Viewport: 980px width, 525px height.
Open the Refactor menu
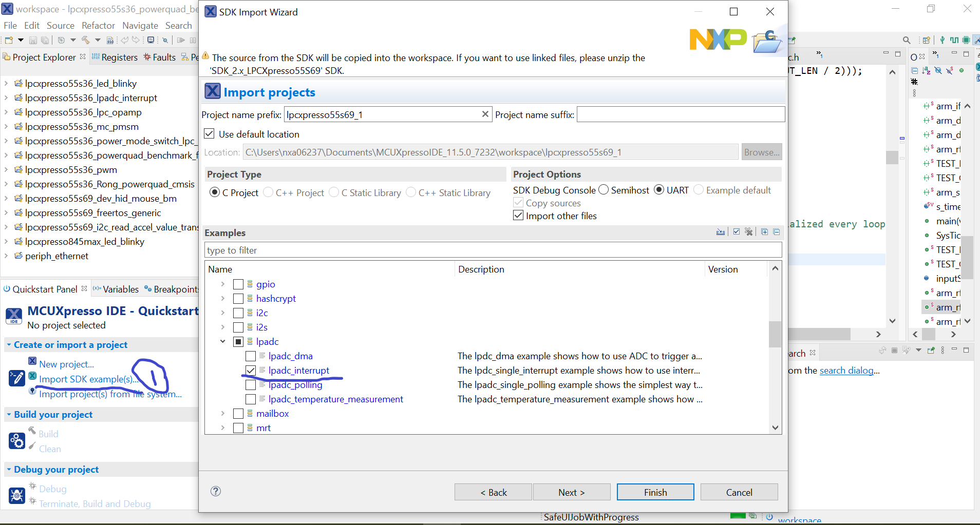click(98, 25)
